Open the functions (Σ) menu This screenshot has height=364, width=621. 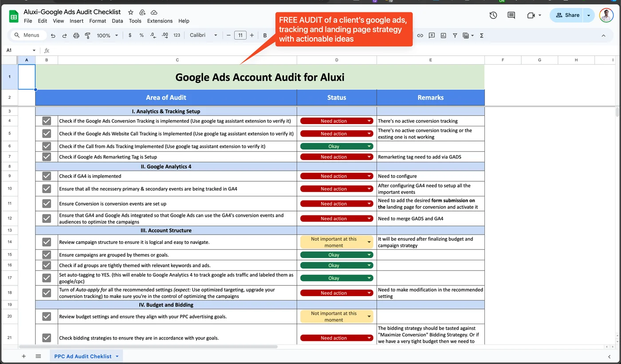481,35
